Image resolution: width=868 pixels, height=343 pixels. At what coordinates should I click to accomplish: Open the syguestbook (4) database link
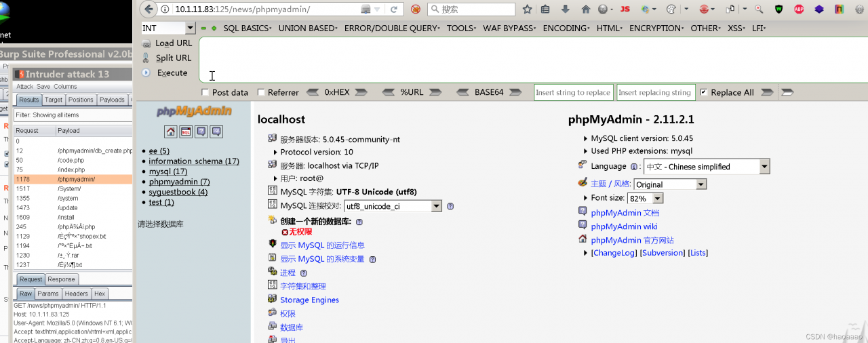[x=178, y=192]
